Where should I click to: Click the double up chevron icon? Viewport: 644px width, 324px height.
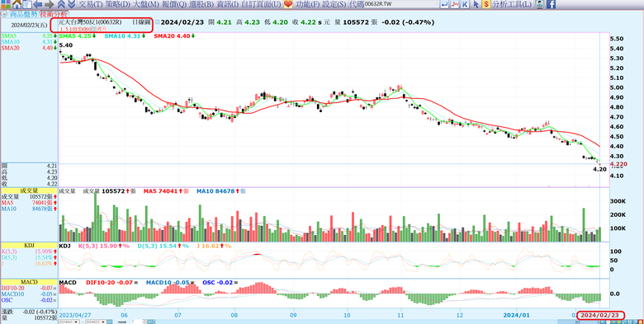[x=61, y=4]
